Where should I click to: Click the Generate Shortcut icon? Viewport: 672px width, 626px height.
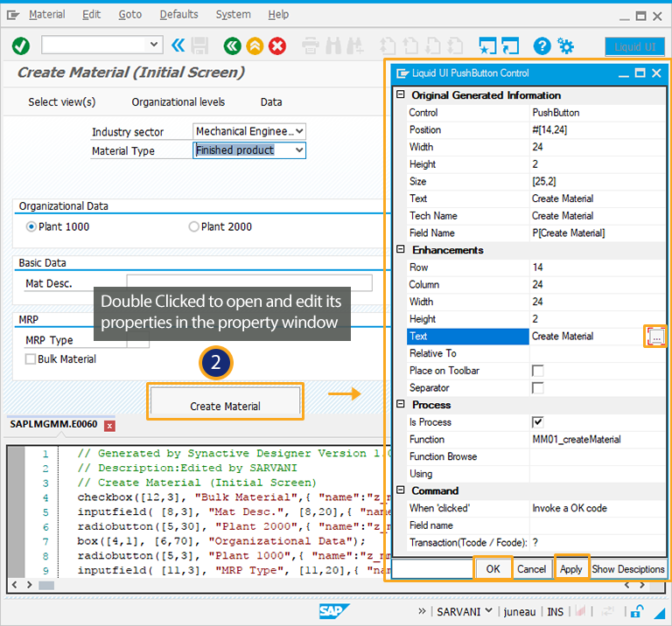510,45
